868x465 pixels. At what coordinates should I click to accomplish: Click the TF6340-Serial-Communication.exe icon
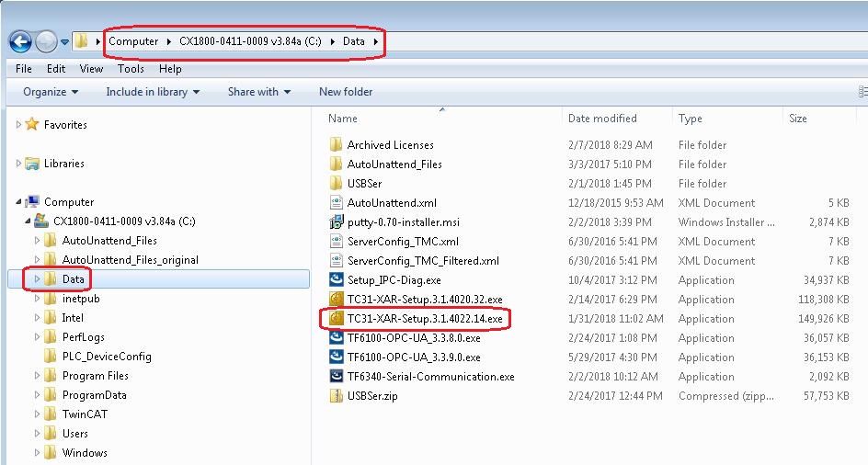pyautogui.click(x=336, y=377)
